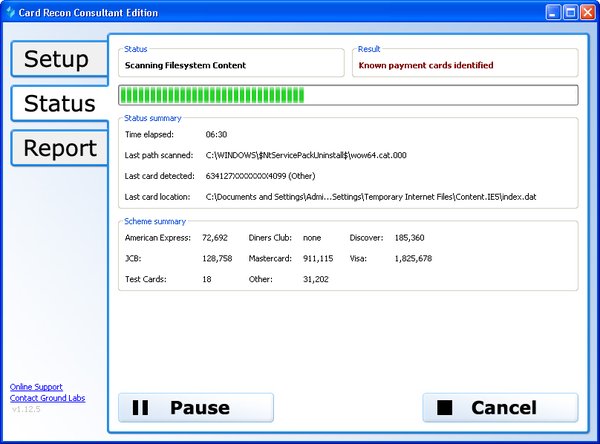Cancel the running scan

pyautogui.click(x=500, y=408)
